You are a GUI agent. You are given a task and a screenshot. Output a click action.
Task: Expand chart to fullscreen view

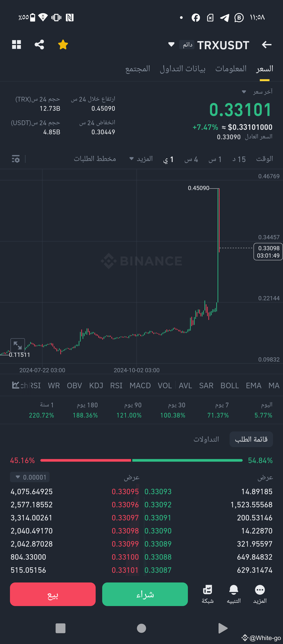[x=18, y=346]
